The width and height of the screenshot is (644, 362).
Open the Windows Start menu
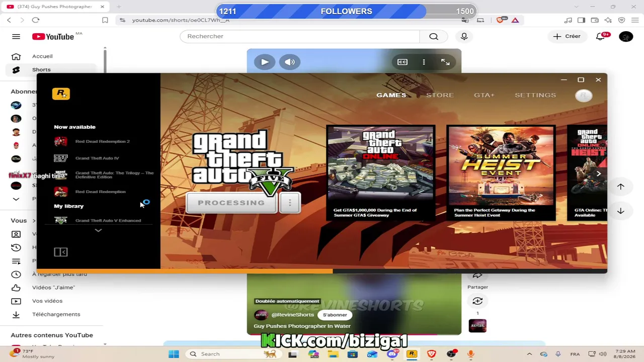[x=174, y=354]
